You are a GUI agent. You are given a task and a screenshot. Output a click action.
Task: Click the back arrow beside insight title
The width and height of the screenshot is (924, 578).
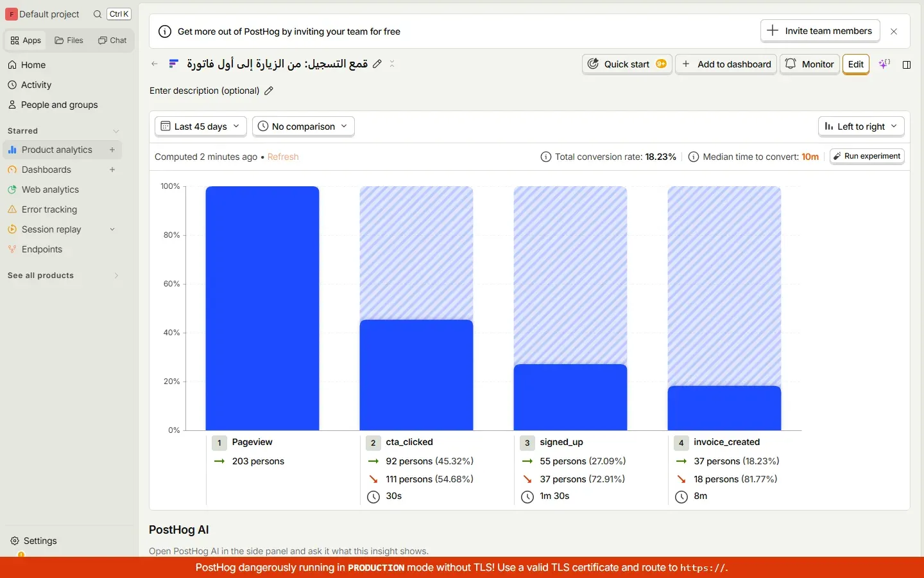tap(155, 64)
